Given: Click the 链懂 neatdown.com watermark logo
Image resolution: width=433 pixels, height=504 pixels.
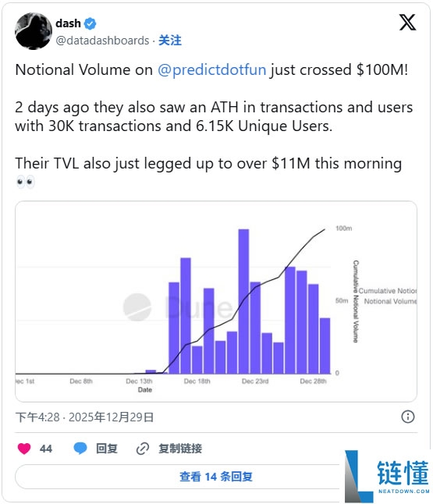Looking at the screenshot, I should [x=387, y=477].
